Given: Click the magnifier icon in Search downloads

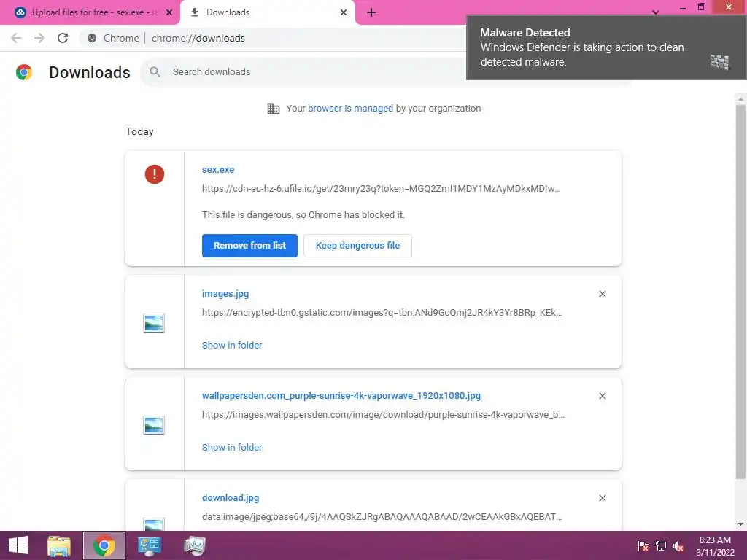Looking at the screenshot, I should pos(155,72).
